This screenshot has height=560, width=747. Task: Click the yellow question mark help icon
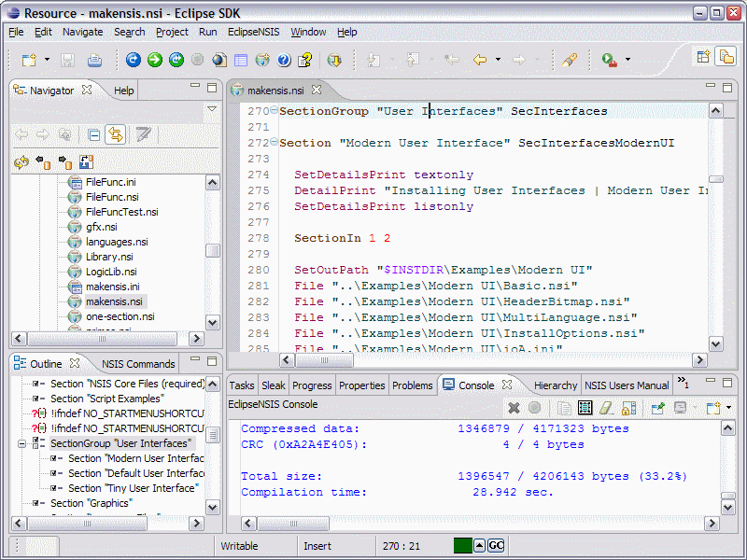click(x=305, y=60)
